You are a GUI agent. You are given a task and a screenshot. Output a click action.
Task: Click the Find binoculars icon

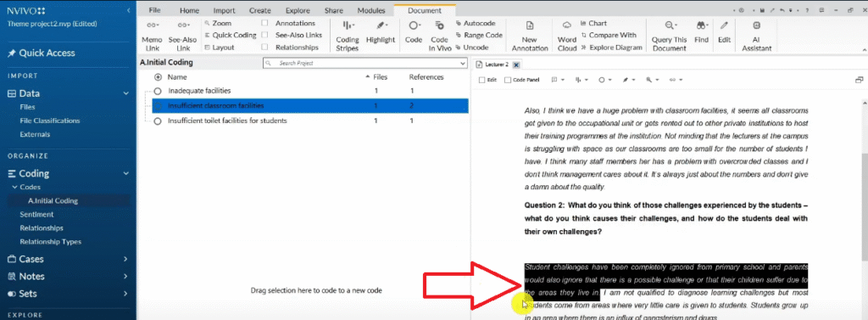click(x=701, y=25)
